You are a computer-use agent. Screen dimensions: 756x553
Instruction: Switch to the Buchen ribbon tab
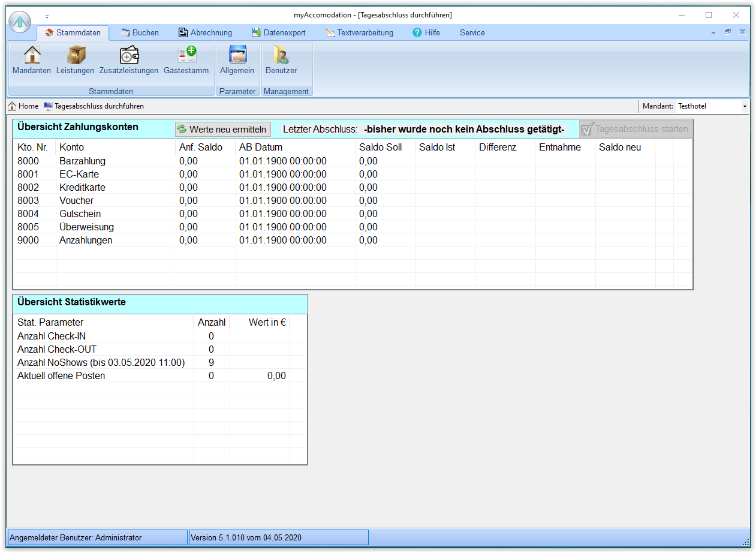(x=140, y=33)
